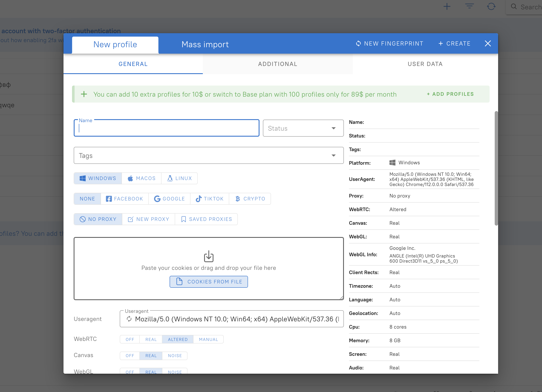Set Canvas mode to Noise
The height and width of the screenshot is (392, 542).
[x=175, y=355]
